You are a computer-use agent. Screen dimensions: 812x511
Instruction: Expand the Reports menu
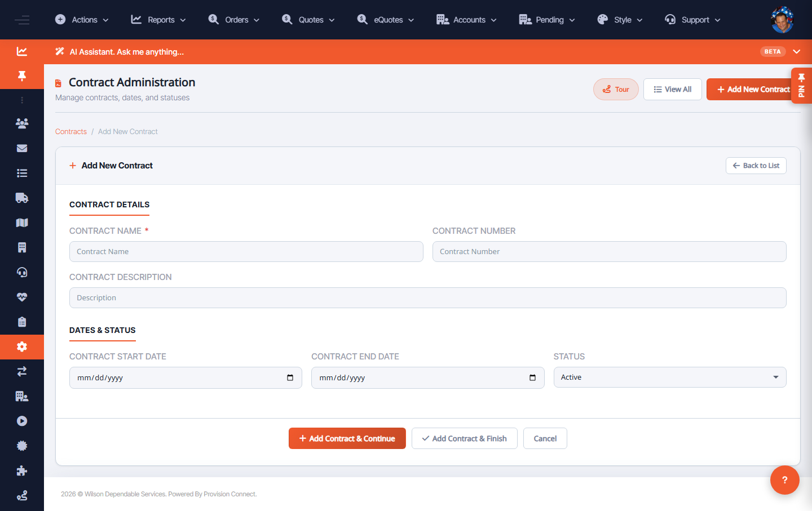(158, 20)
